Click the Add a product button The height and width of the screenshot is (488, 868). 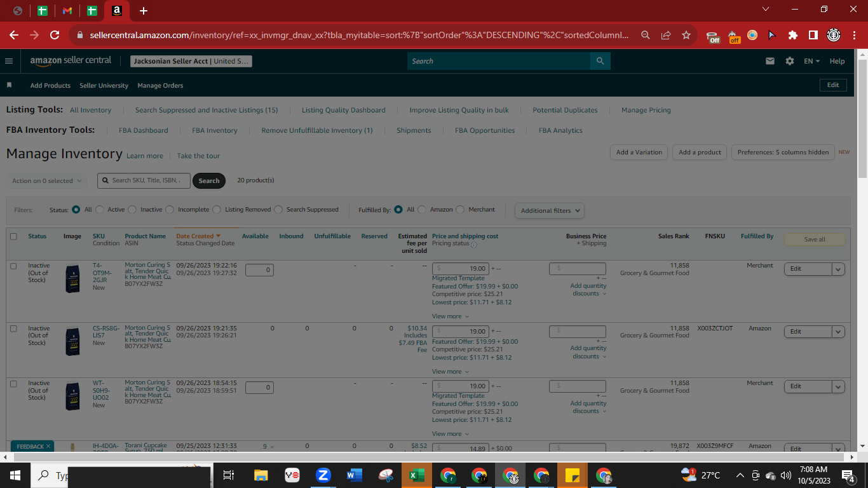(700, 152)
